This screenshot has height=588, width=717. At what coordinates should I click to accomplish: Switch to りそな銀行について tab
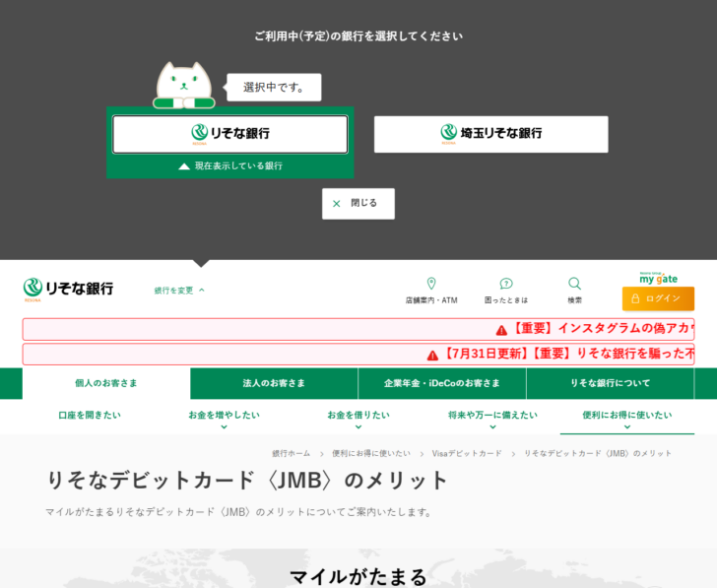[611, 383]
